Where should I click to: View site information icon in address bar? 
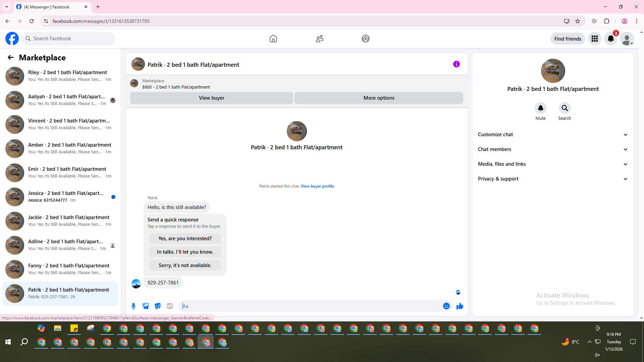(x=46, y=21)
